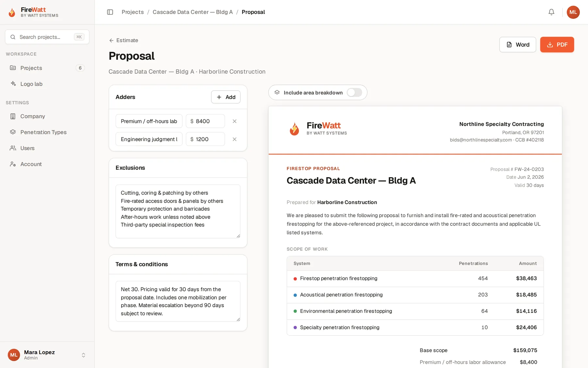Go to Projects breadcrumb link
This screenshot has height=368, width=588.
133,12
